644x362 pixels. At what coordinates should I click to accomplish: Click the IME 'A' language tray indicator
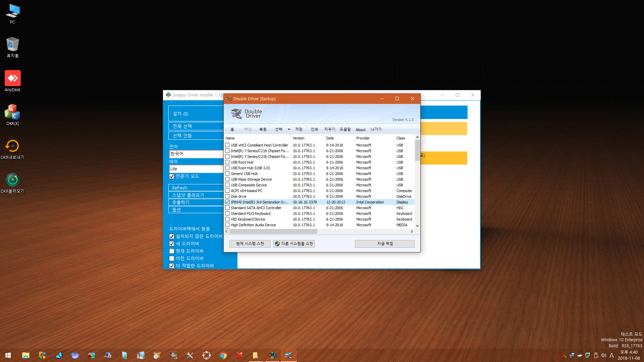coord(611,355)
